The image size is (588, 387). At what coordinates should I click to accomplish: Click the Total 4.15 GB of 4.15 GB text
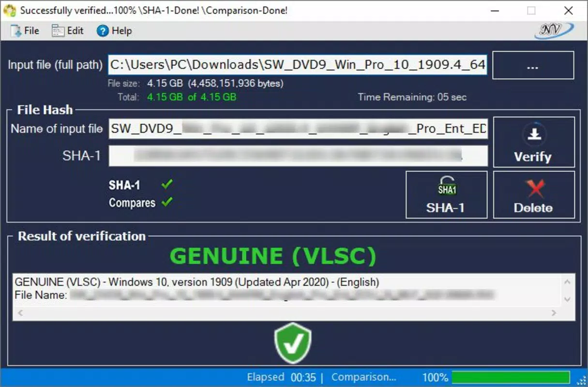coord(177,97)
